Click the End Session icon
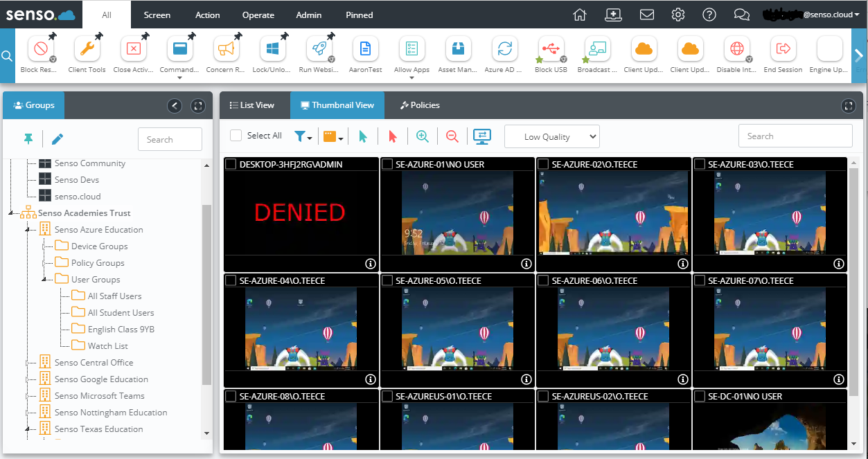 [x=783, y=49]
